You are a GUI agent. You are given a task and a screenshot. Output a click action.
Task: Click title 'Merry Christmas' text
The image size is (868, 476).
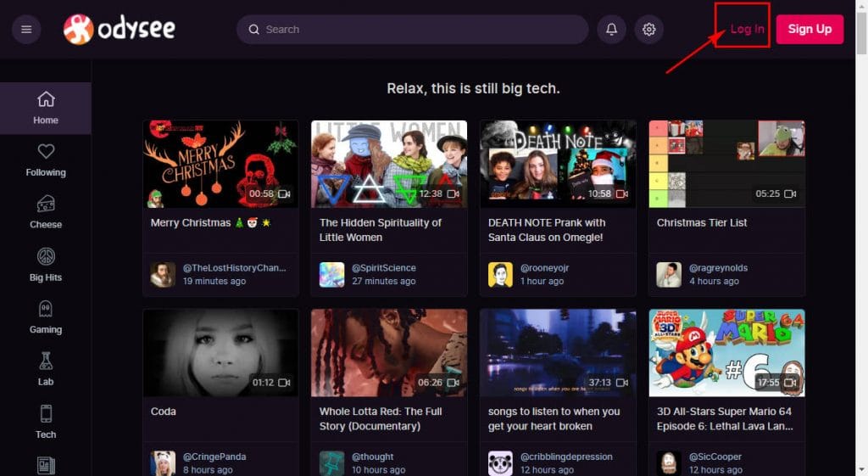pyautogui.click(x=191, y=223)
